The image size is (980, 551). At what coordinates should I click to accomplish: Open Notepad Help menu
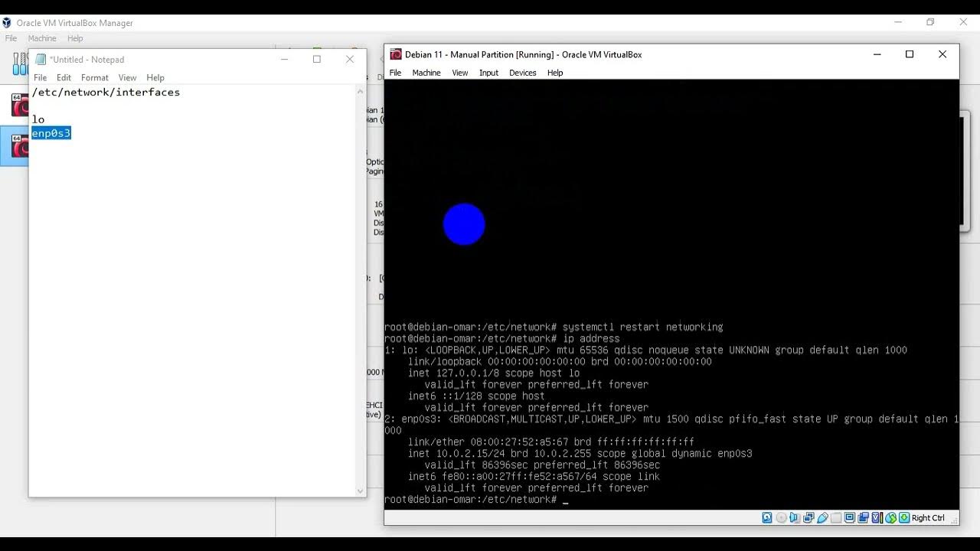point(155,77)
